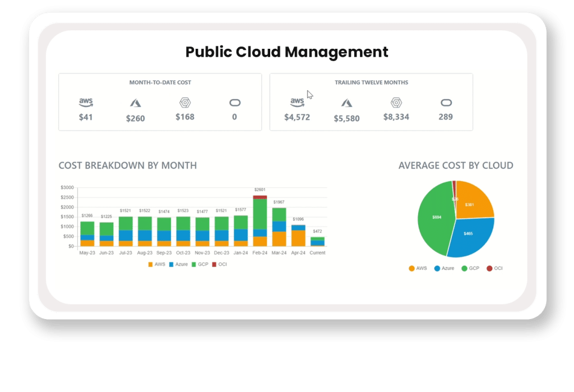
Task: Select the OCI icon in Trailing Twelve Months
Action: coord(445,103)
